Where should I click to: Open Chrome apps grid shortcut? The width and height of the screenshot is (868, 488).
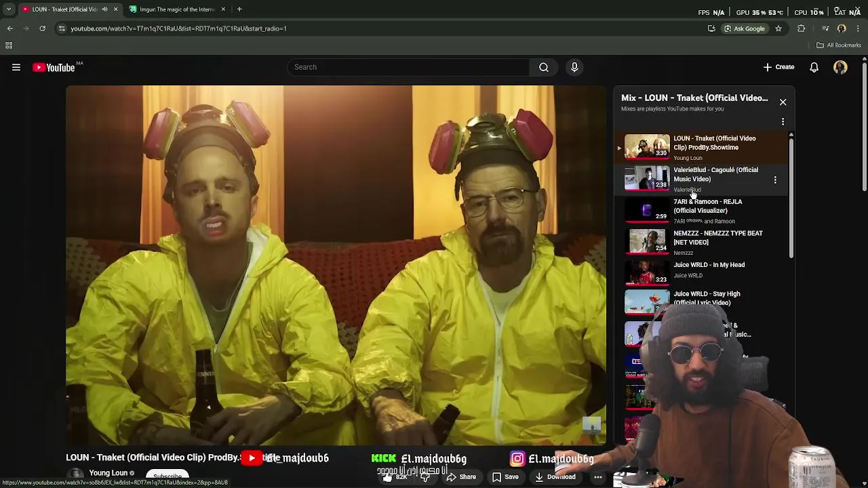tap(9, 45)
